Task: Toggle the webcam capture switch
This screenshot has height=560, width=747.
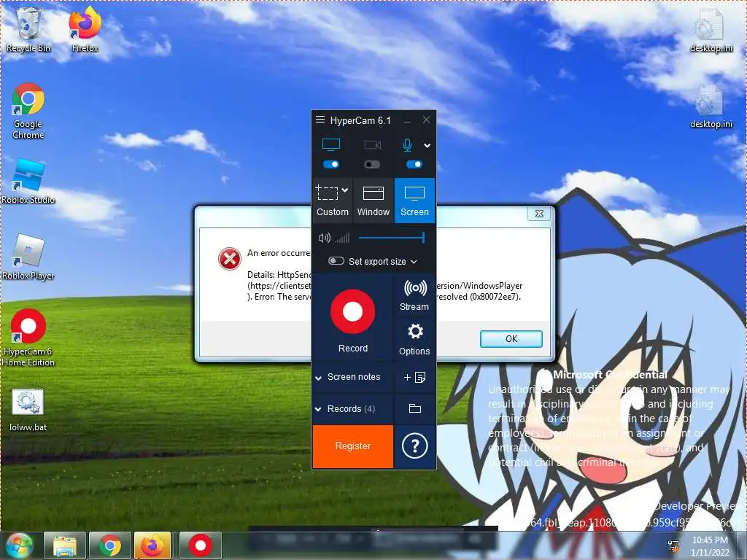Action: coord(372,164)
